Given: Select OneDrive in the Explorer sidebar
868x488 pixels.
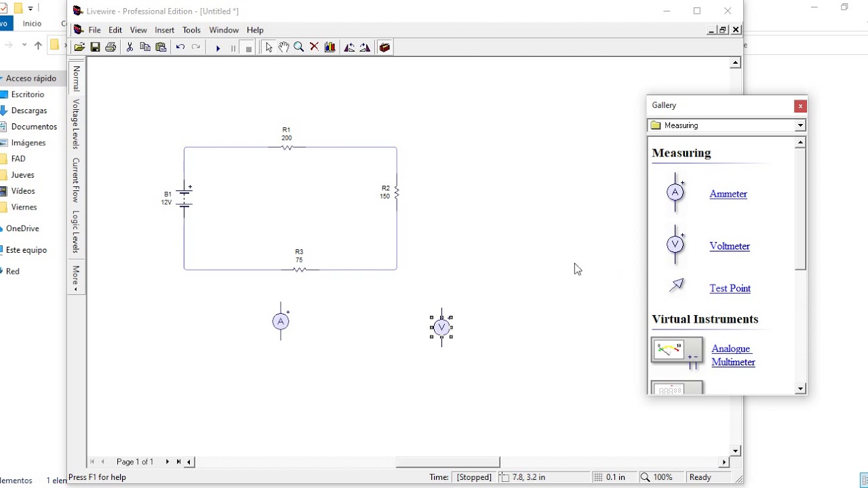Looking at the screenshot, I should [22, 228].
